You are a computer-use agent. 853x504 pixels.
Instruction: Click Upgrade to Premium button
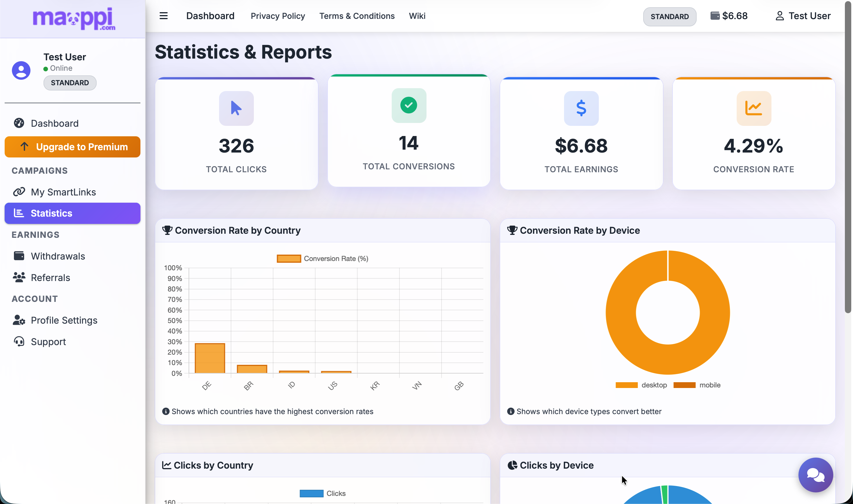(x=72, y=147)
